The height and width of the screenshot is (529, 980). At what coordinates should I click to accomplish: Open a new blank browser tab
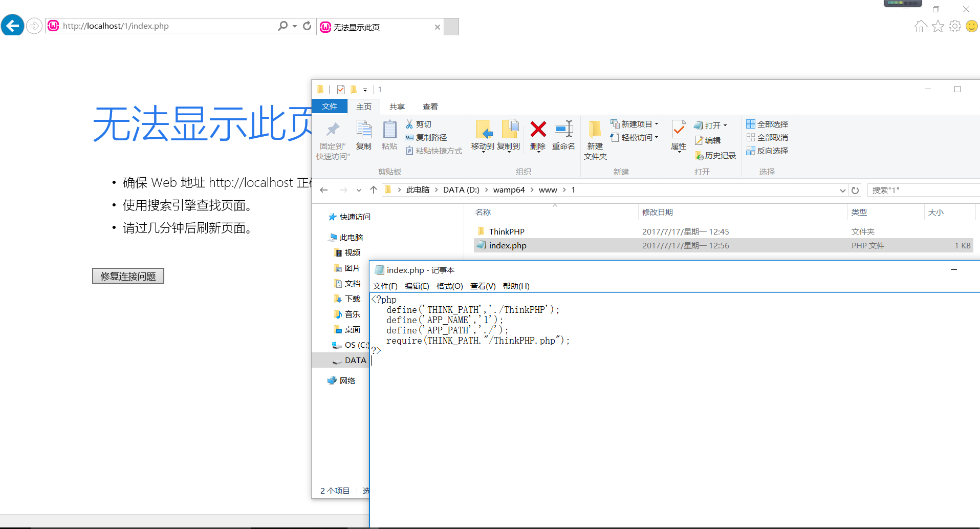coord(451,27)
